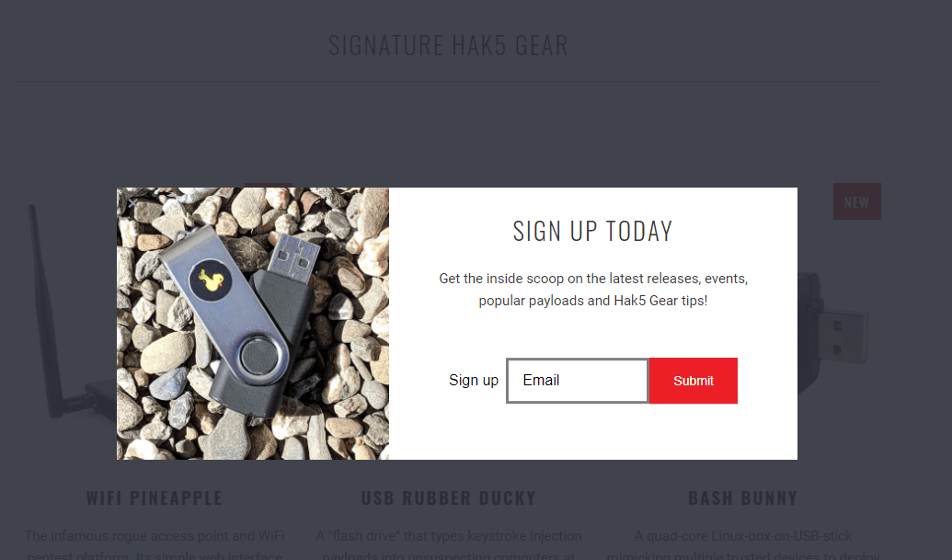Select the NEW badge on Bash Bunny
This screenshot has width=952, height=560.
(x=856, y=201)
